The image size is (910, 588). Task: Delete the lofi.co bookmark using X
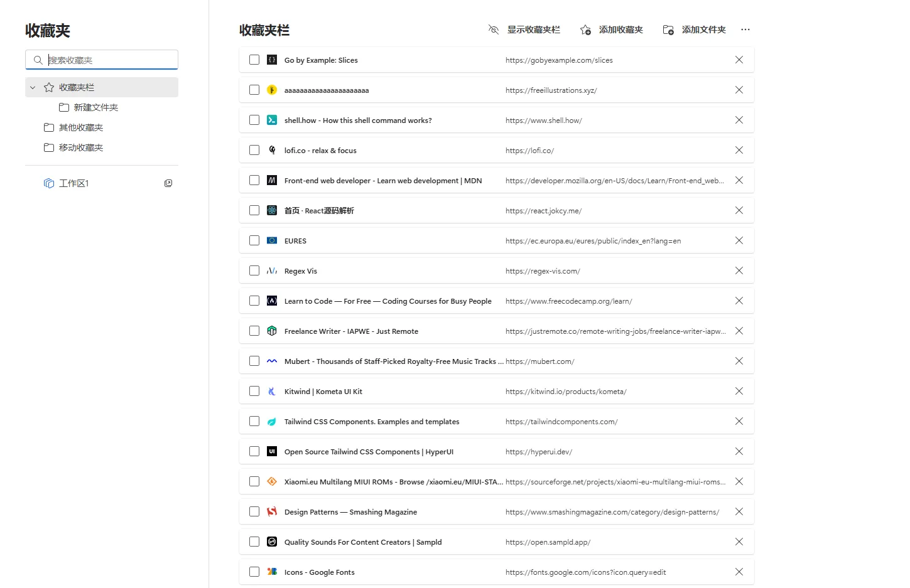point(739,150)
